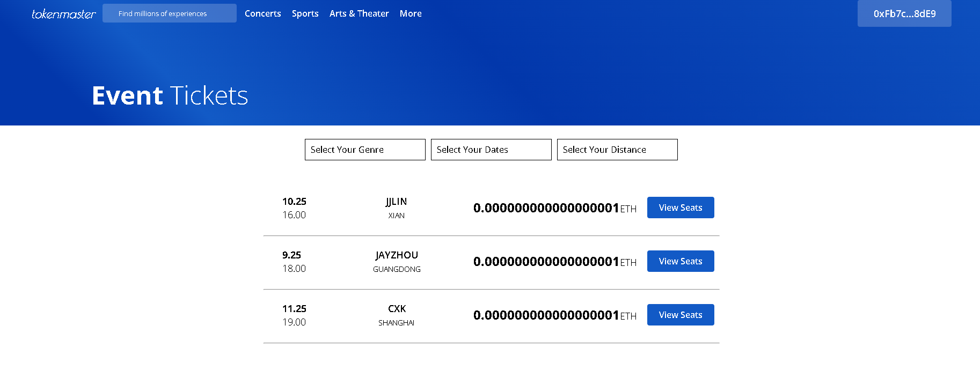Click the JAYZHOU event title
Image resolution: width=980 pixels, height=370 pixels.
pyautogui.click(x=397, y=255)
